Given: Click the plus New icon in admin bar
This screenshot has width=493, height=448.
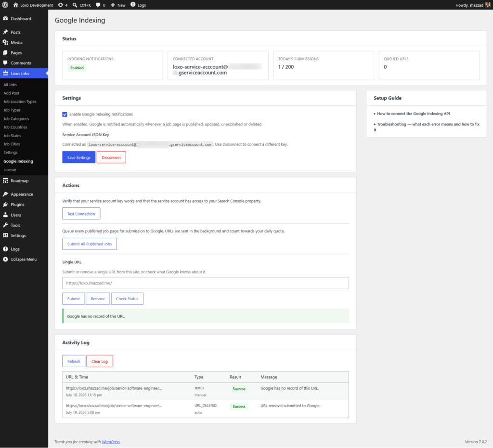Looking at the screenshot, I should tap(113, 5).
